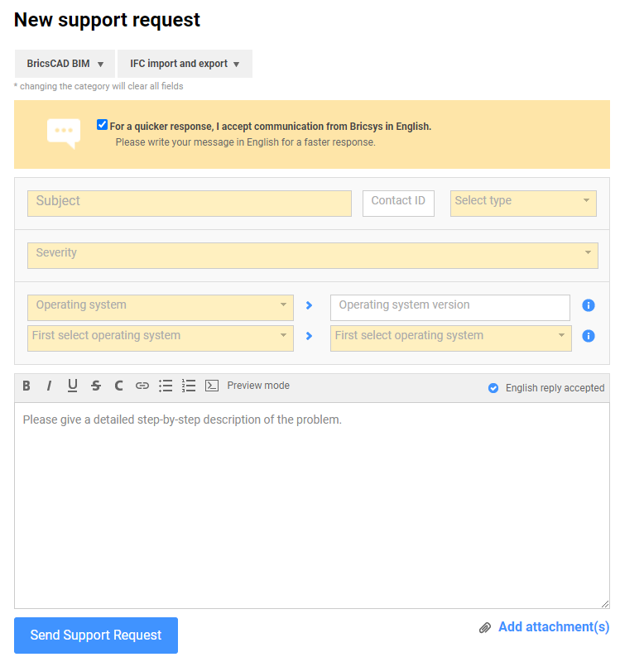
Task: Insert a bulleted list
Action: pyautogui.click(x=166, y=386)
